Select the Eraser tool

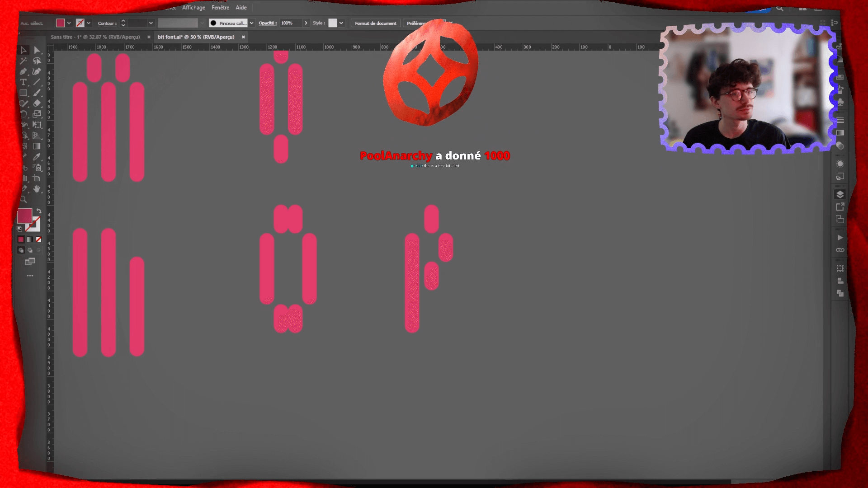point(37,103)
